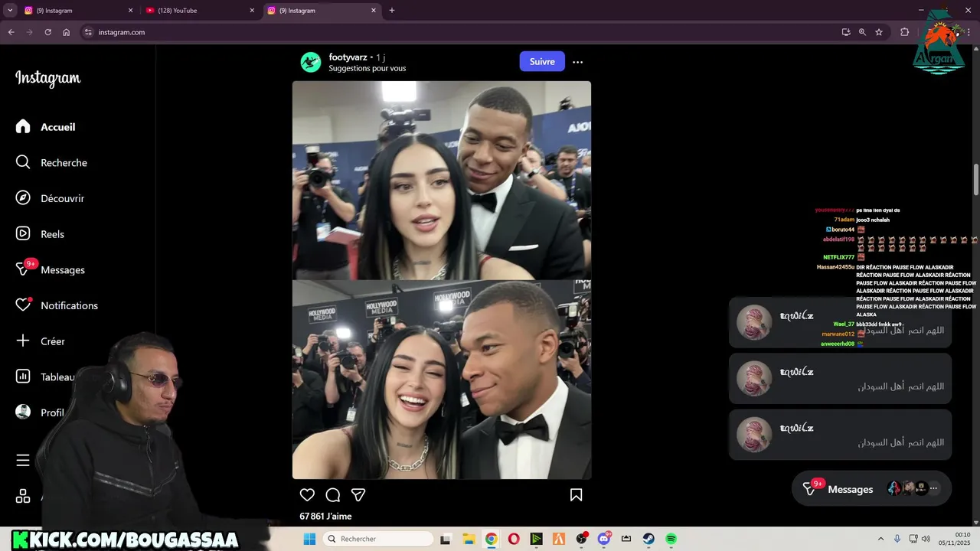Open File Explorer from the taskbar
Viewport: 980px width, 551px height.
click(x=469, y=539)
